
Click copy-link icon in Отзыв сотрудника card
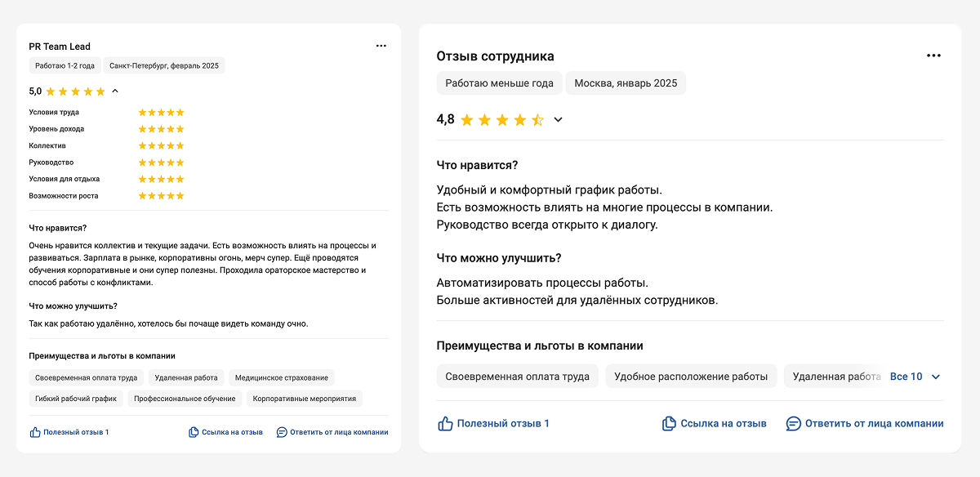669,423
